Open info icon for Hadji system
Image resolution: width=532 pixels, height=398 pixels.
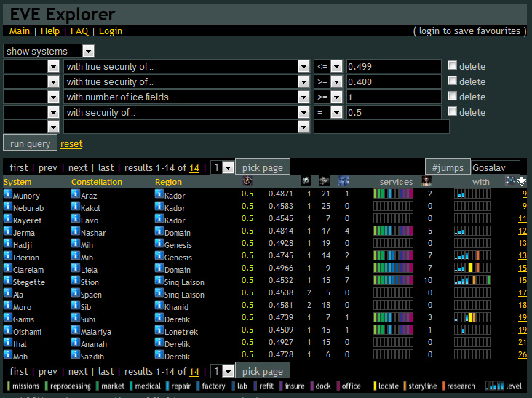pos(8,243)
